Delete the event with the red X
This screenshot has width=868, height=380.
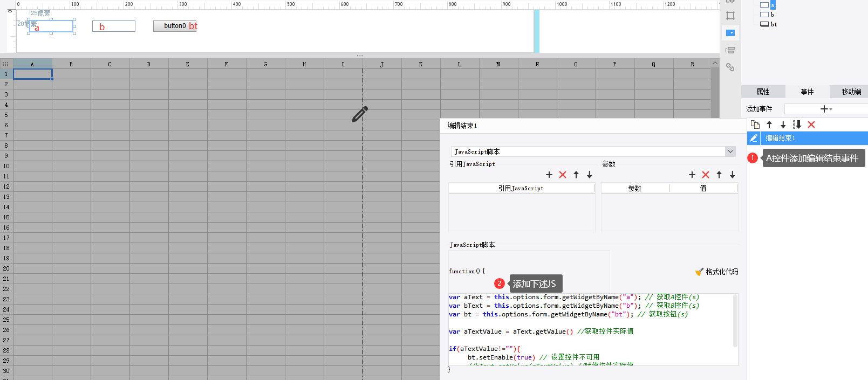click(x=811, y=125)
